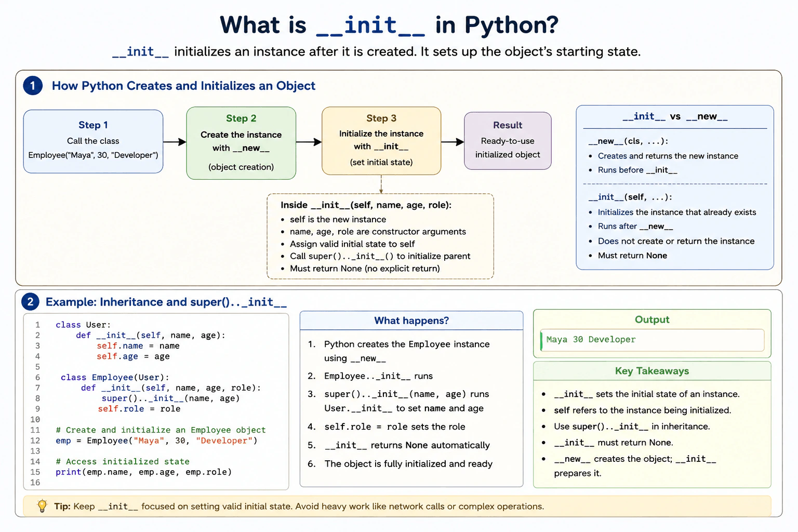The height and width of the screenshot is (532, 798).
Task: Click bullet "self is the new instance"
Action: coord(338,219)
